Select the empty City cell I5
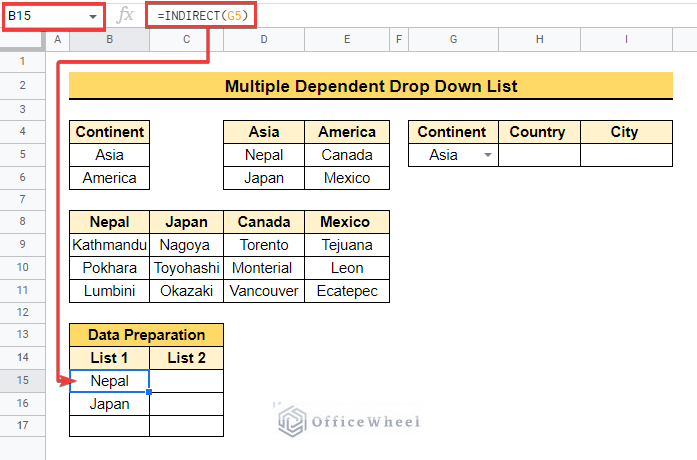The width and height of the screenshot is (697, 460). 625,155
